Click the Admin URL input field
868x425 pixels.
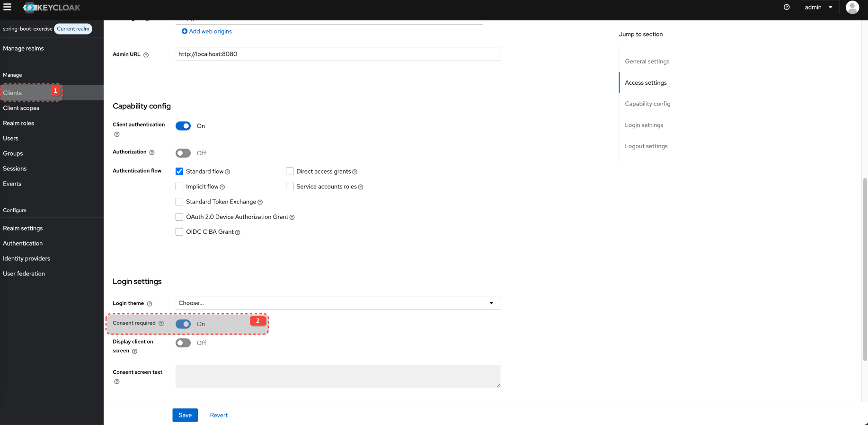point(338,54)
